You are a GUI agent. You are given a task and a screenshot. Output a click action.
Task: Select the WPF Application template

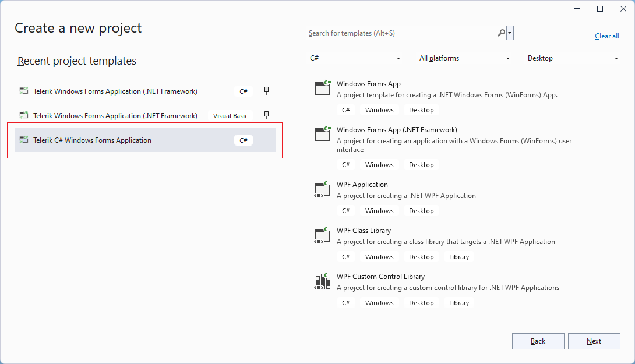(362, 185)
